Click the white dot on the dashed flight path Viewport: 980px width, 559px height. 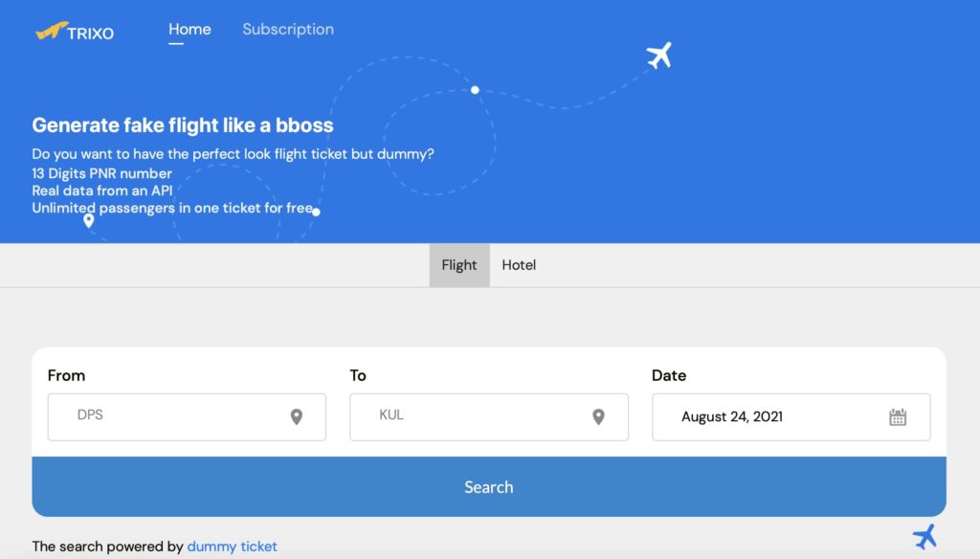click(x=475, y=90)
